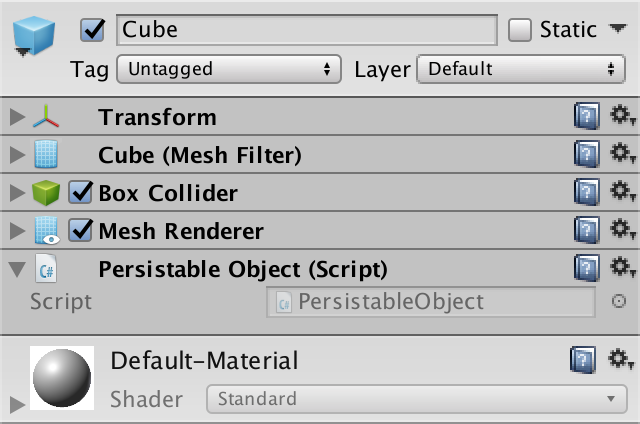This screenshot has width=640, height=424.
Task: Collapse the Persistable Object script foldout
Action: coord(15,269)
